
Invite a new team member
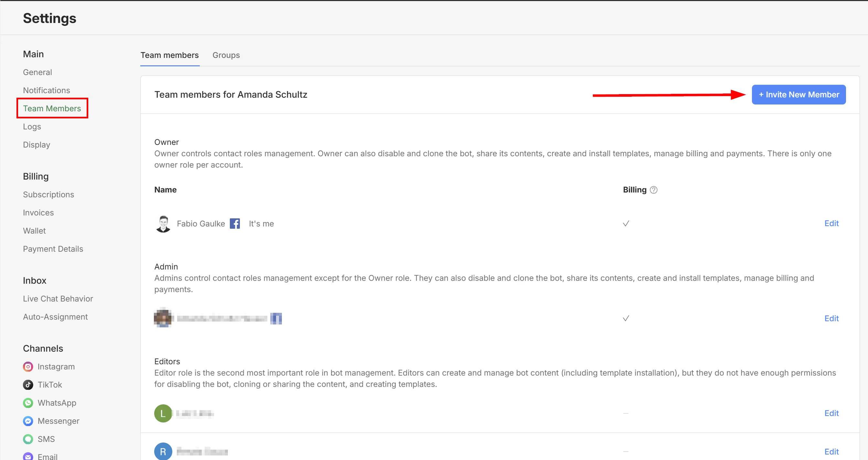pos(798,94)
